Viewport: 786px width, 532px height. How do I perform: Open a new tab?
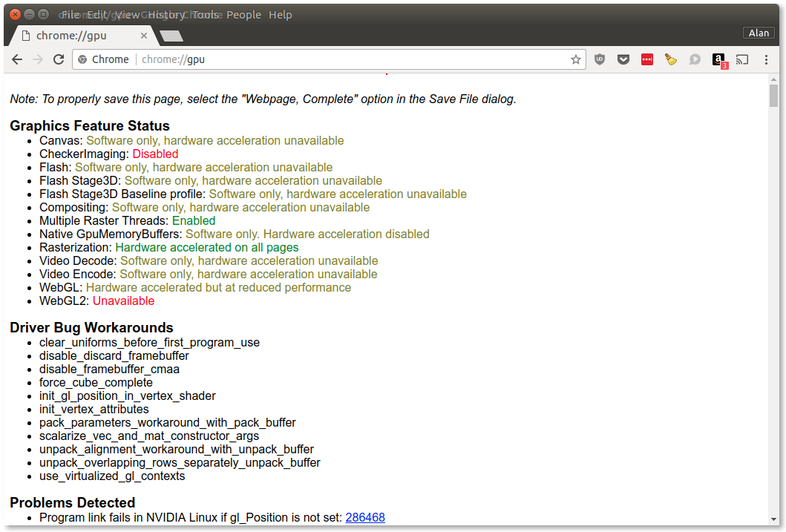tap(171, 36)
